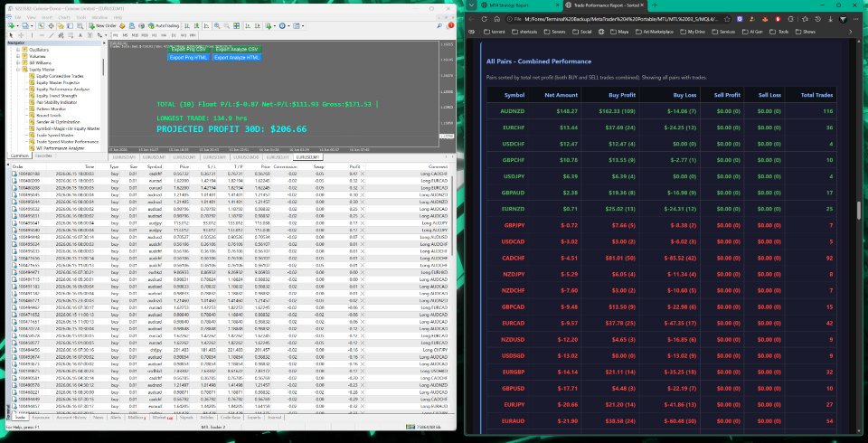Close the Trade Performance Report browser tab
868x443 pixels.
click(642, 5)
